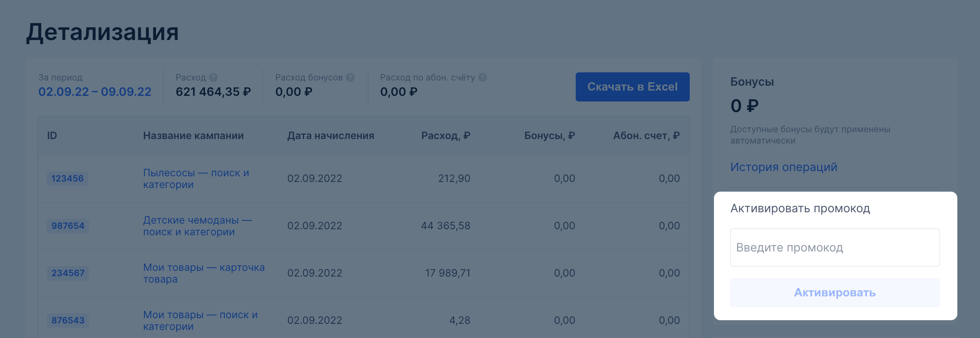
Task: Open campaign ID 123456
Action: point(68,178)
